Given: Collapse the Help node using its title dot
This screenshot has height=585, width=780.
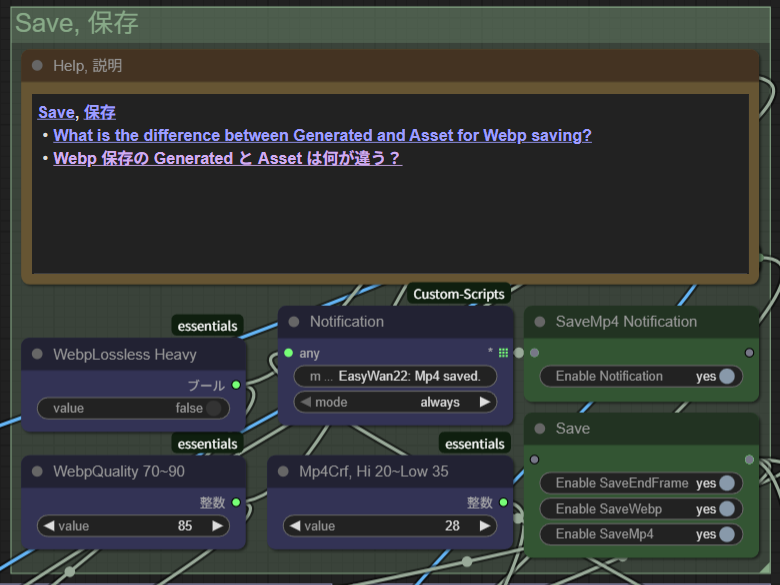Looking at the screenshot, I should 37,66.
